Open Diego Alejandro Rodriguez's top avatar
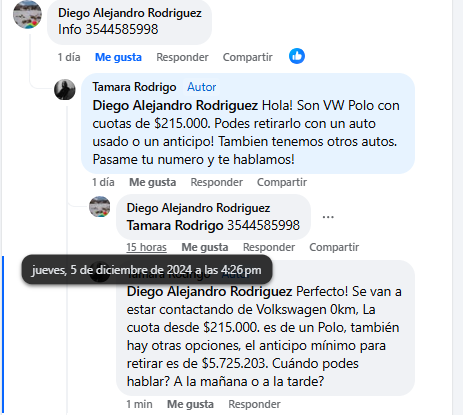Viewport: 463px width, 415px height. click(27, 14)
